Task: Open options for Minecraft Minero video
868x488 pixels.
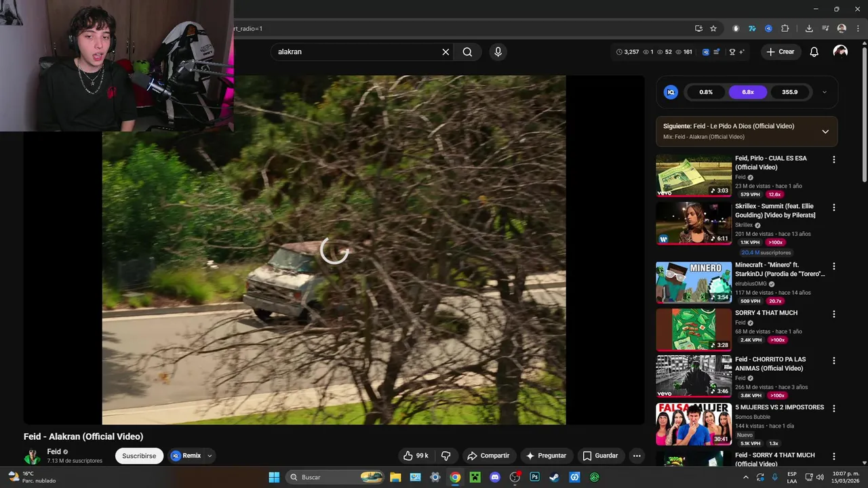Action: [x=834, y=266]
